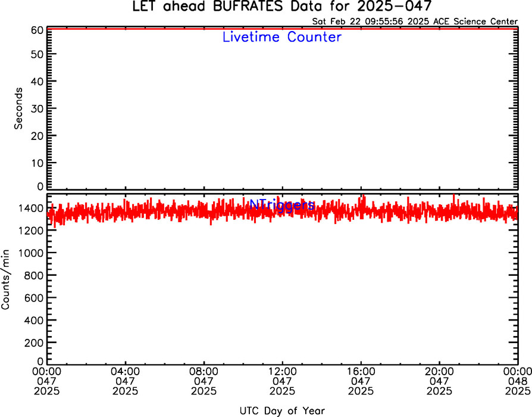Screen dimensions: 532x417
Task: Click the '200' tick label on the Counts/min axis
Action: (x=34, y=343)
